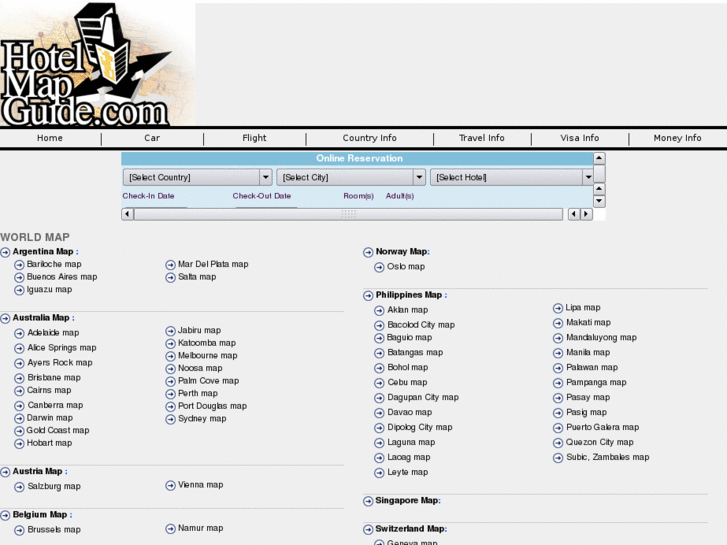Click the arrow icon next to Brussels map
Screen dimensions: 727x545
pyautogui.click(x=19, y=530)
